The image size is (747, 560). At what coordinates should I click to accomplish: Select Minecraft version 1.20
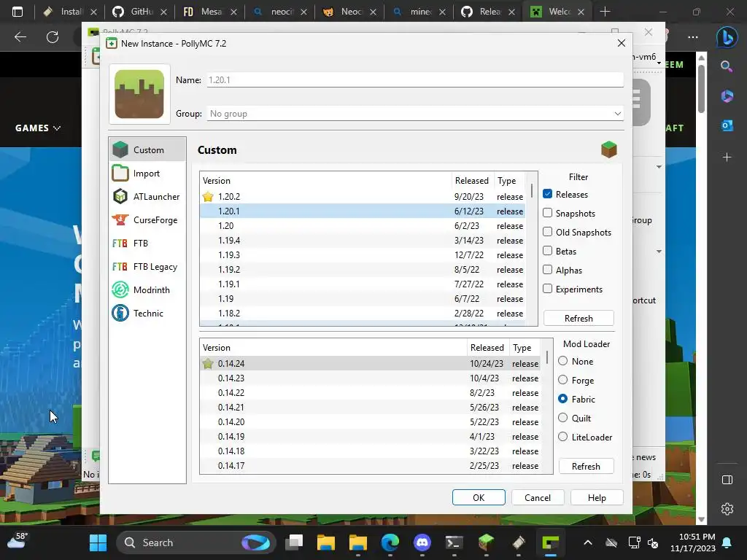pyautogui.click(x=363, y=226)
